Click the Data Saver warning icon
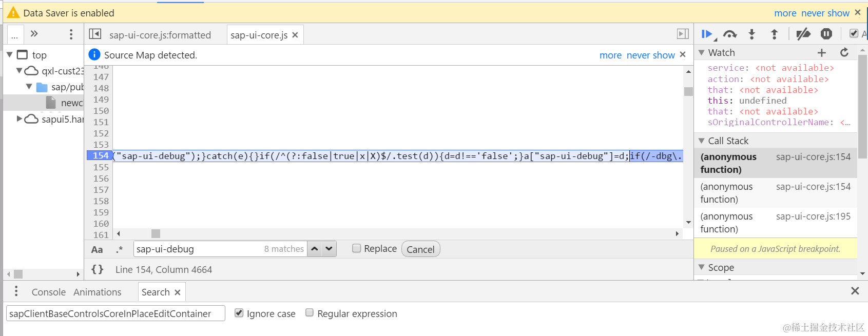868x336 pixels. tap(13, 12)
